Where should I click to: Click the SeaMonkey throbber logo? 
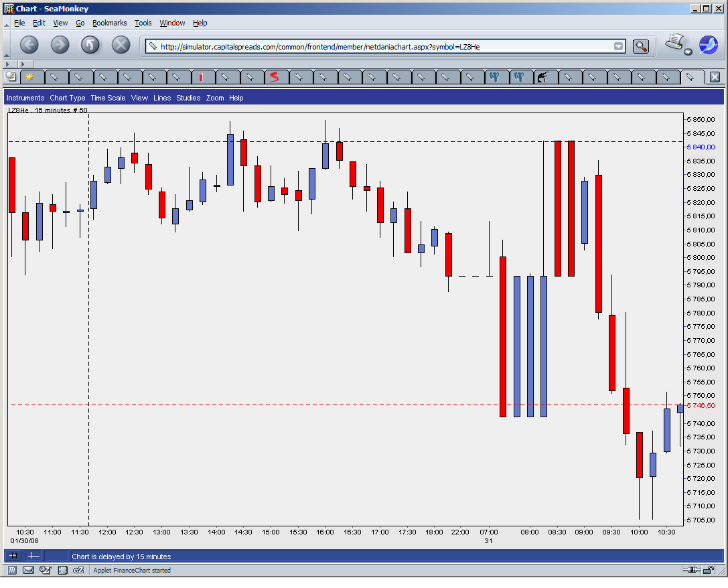(708, 45)
